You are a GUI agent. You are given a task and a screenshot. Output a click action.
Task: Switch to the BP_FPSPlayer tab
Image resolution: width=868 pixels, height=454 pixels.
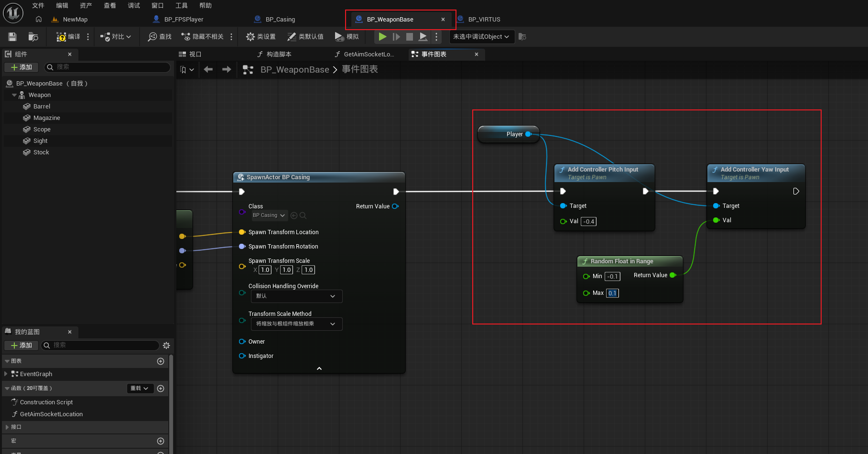(184, 20)
